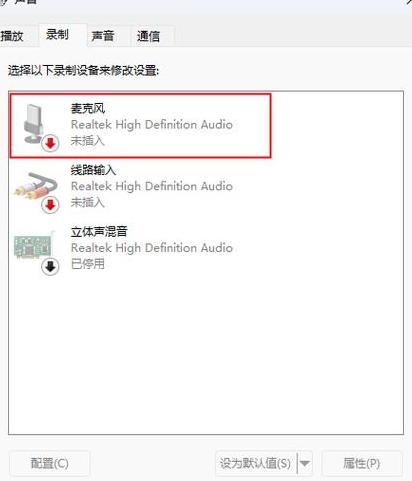Screen dimensions: 412x481
Task: Open 属性(P) properties button
Action: (362, 463)
